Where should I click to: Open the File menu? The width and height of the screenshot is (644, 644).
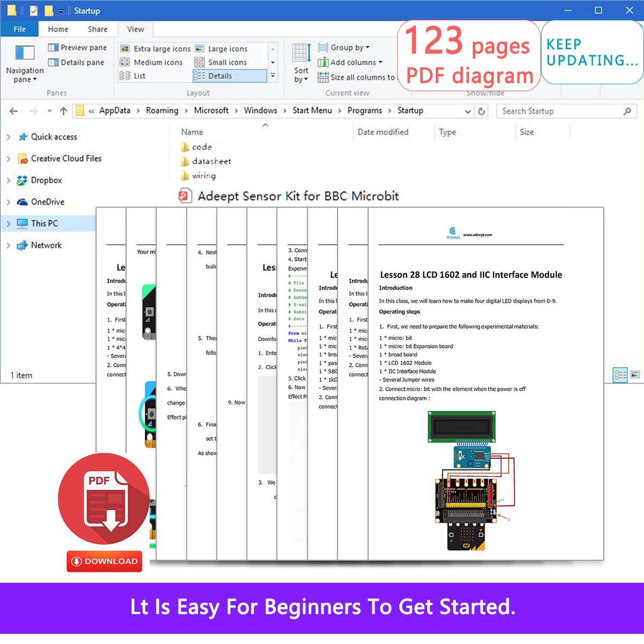19,29
